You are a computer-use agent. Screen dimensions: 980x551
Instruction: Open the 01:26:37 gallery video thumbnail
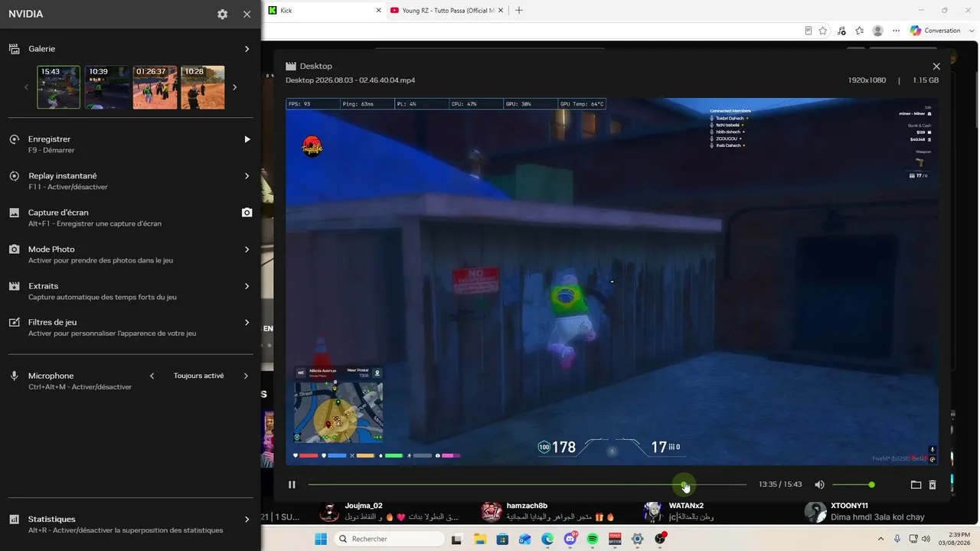(x=155, y=87)
